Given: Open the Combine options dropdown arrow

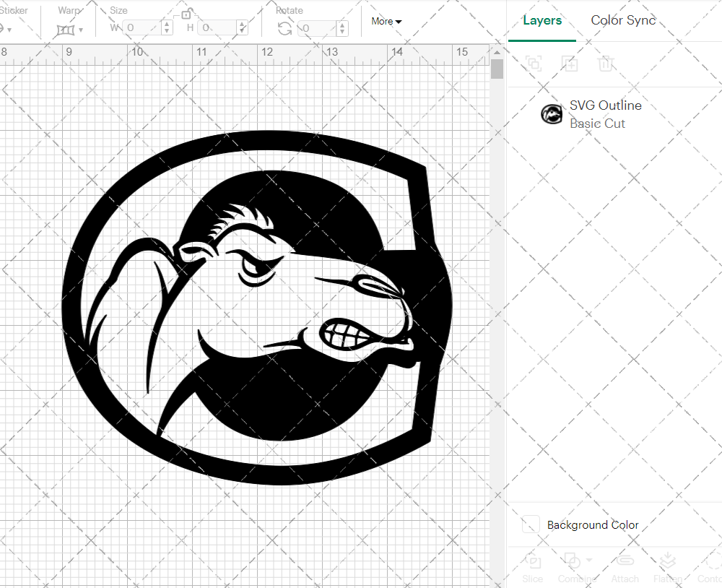Looking at the screenshot, I should tap(589, 560).
